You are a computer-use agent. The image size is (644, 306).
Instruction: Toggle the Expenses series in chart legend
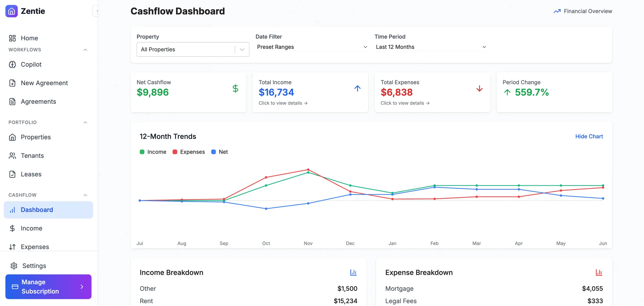click(189, 152)
